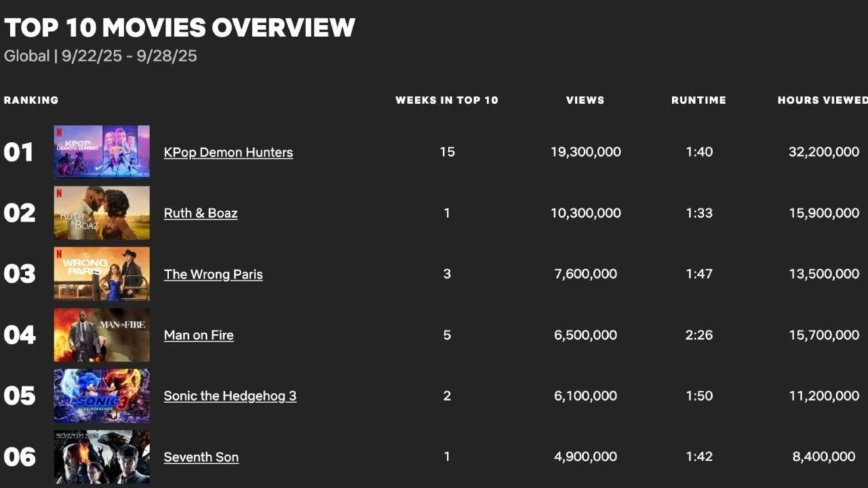The height and width of the screenshot is (488, 868).
Task: Open the Seventh Son title link
Action: (201, 457)
